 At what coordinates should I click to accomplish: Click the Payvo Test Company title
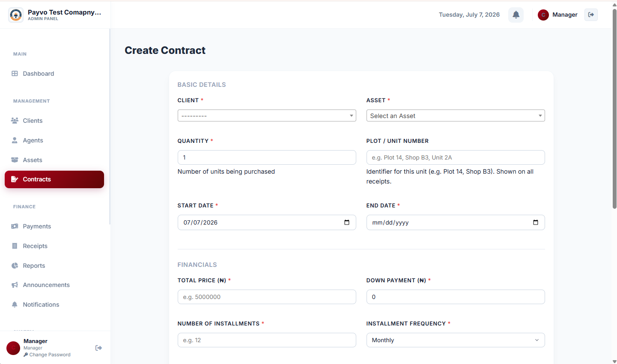[x=65, y=12]
